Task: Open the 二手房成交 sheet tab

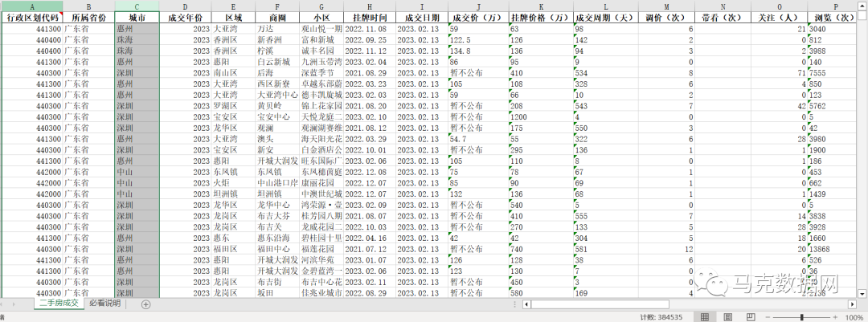Action: point(58,304)
